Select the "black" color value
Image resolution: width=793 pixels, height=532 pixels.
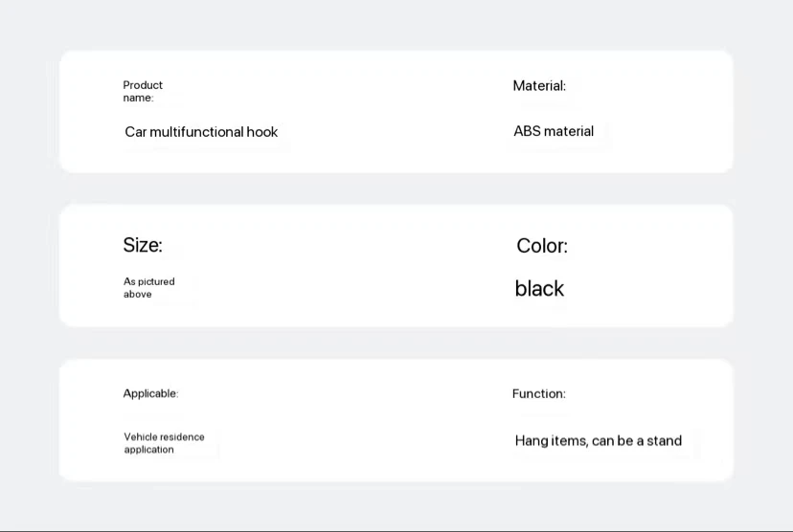point(539,289)
